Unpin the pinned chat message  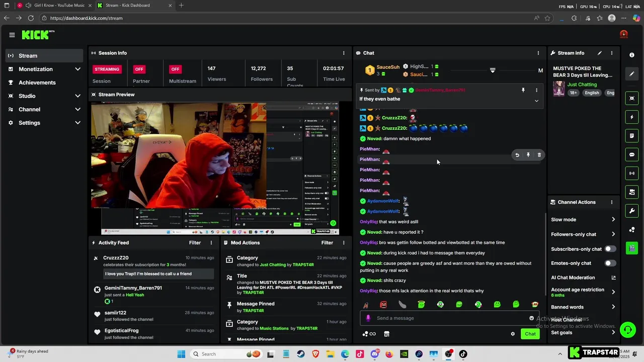(523, 90)
